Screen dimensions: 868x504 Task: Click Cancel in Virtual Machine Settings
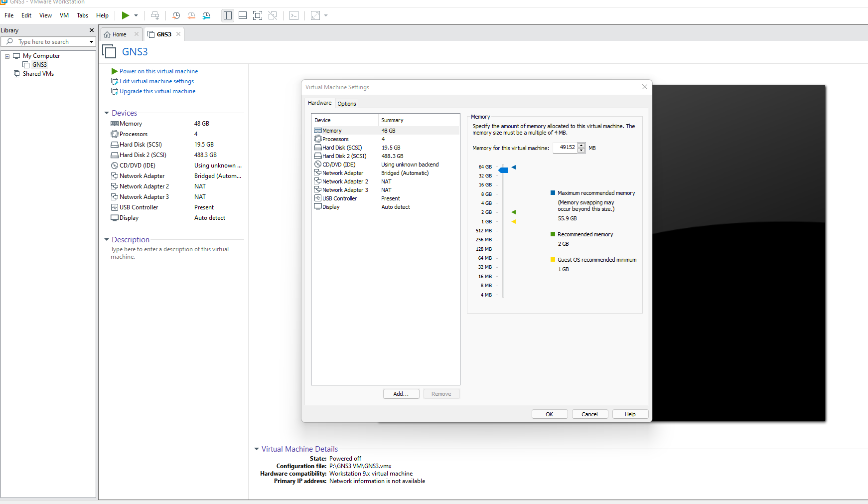589,414
